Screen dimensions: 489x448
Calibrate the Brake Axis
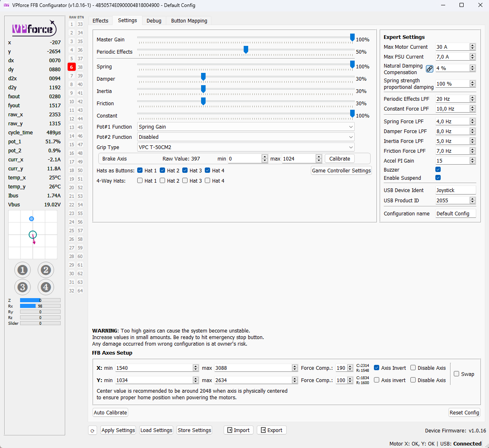click(x=340, y=159)
